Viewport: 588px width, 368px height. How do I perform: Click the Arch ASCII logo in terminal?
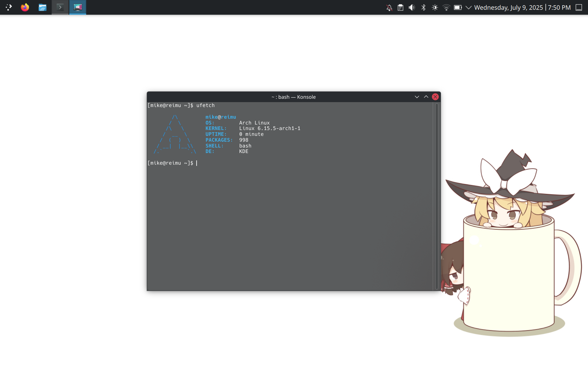click(x=175, y=134)
